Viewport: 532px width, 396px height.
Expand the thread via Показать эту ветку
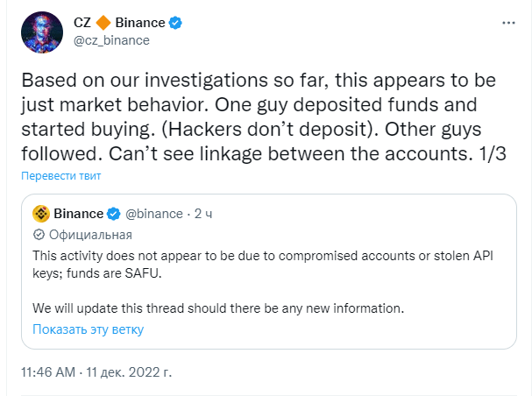click(88, 329)
